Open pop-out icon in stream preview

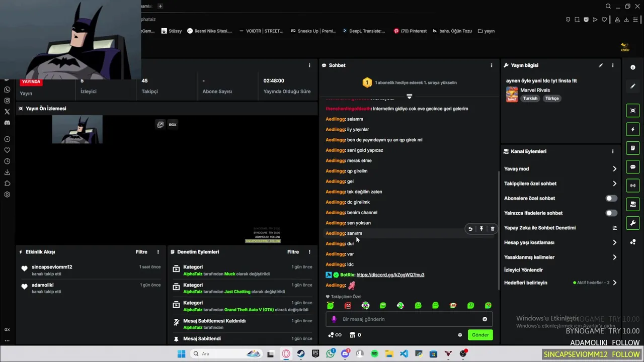tap(160, 124)
